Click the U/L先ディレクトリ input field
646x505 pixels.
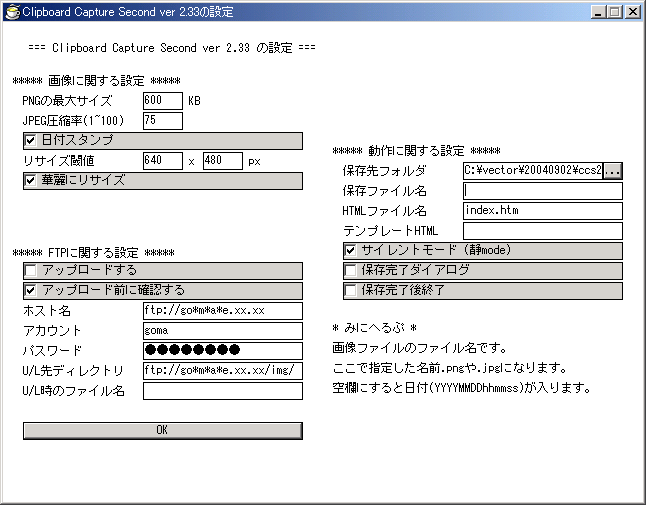(x=223, y=371)
